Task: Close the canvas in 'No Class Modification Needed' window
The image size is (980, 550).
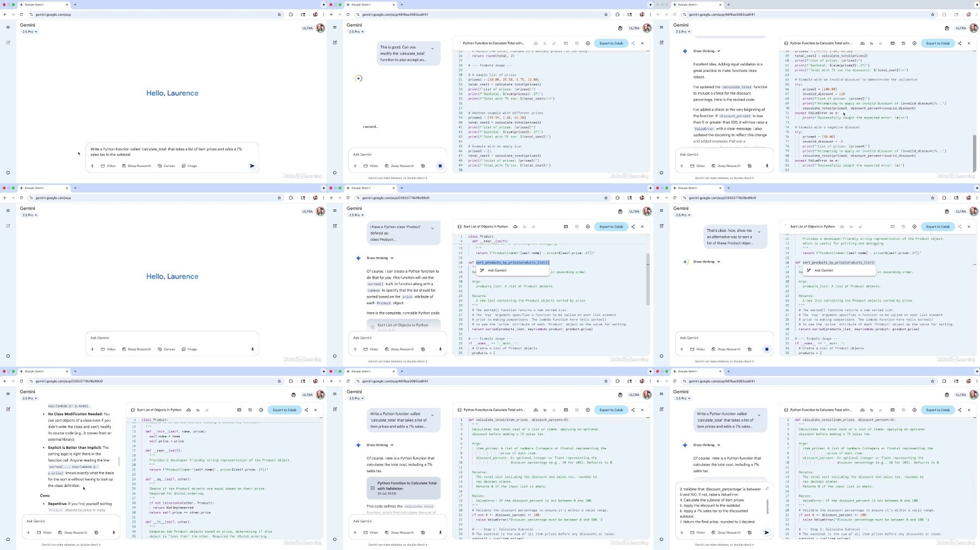Action: [315, 410]
